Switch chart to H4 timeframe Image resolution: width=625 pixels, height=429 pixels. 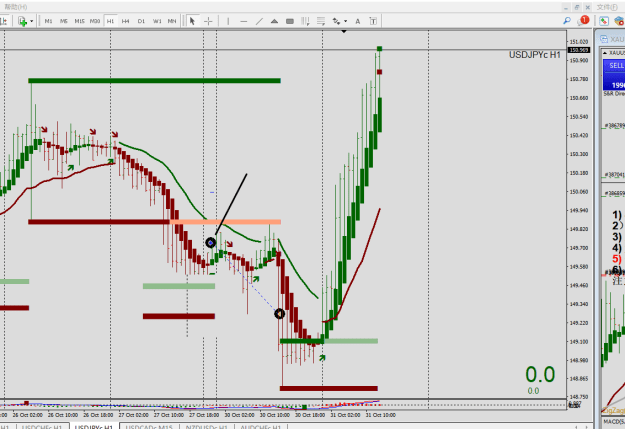click(126, 21)
